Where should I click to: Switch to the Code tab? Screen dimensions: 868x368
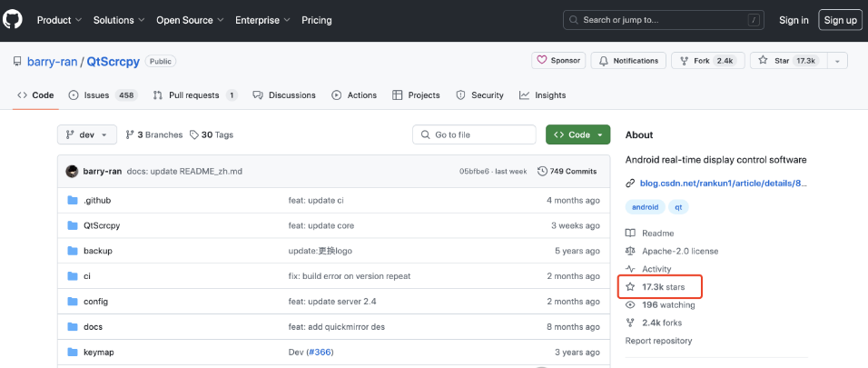(35, 95)
